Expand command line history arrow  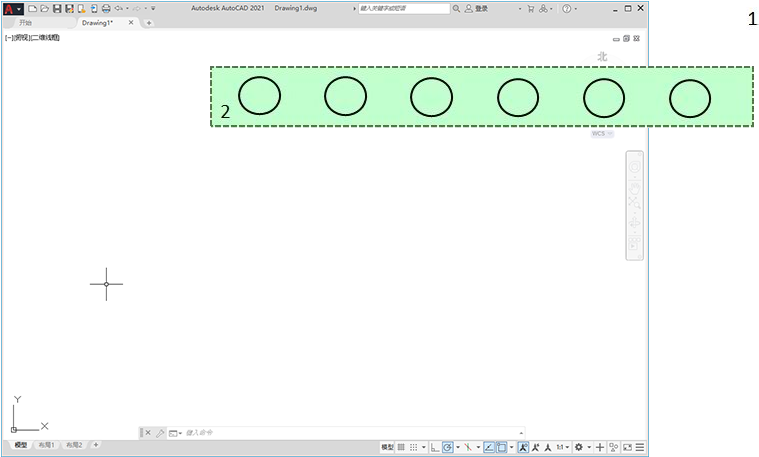[521, 433]
